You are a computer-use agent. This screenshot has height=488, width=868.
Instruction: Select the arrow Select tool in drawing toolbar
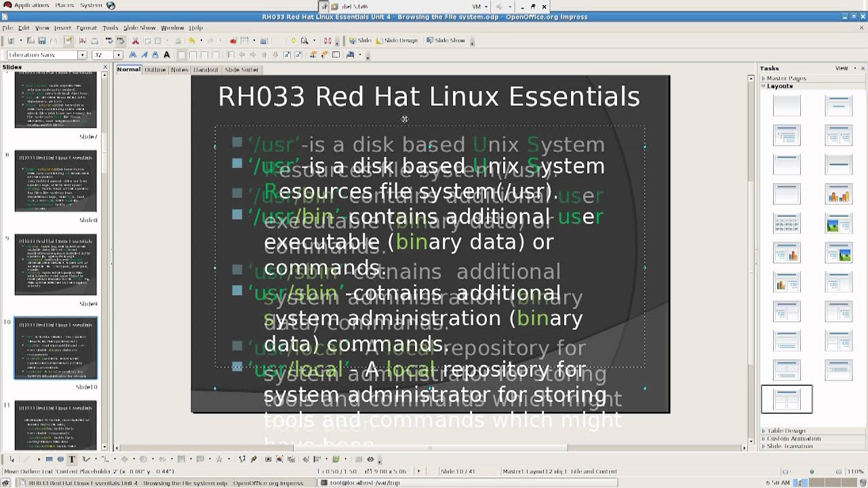[x=12, y=460]
